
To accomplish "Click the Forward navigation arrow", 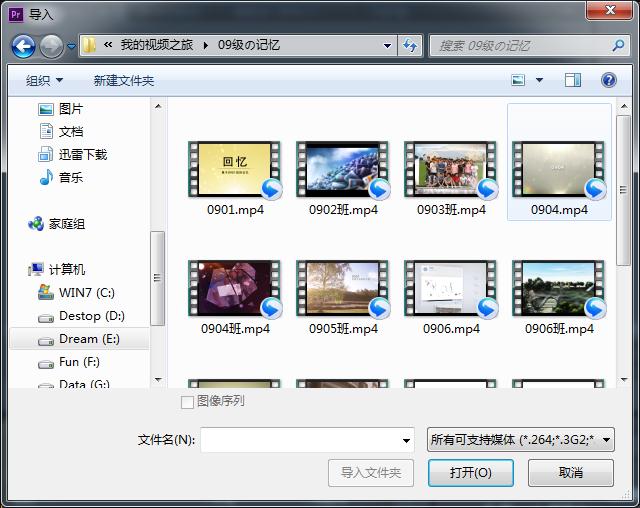I will 51,46.
